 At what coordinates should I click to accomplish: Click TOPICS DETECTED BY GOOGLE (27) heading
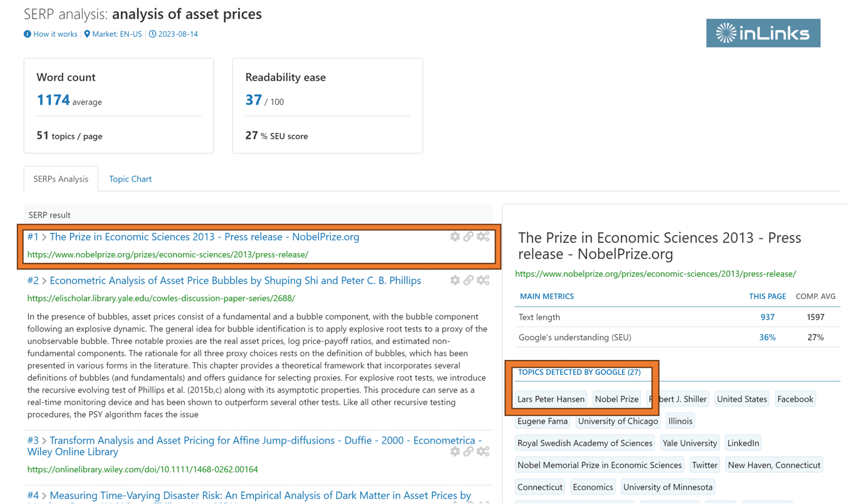pos(579,372)
